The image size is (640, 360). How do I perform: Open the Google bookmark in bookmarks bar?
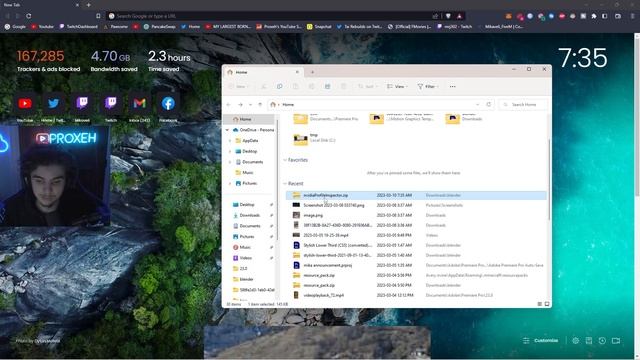point(15,27)
